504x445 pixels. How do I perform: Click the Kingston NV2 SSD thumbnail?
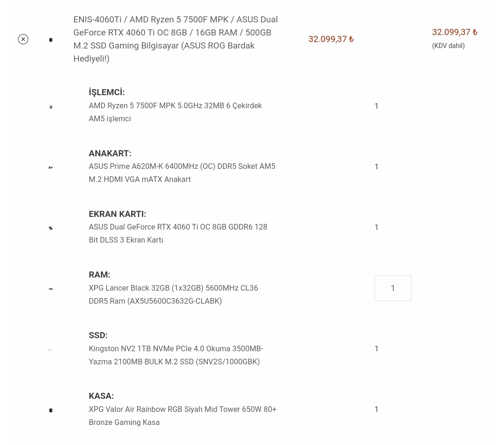point(51,349)
